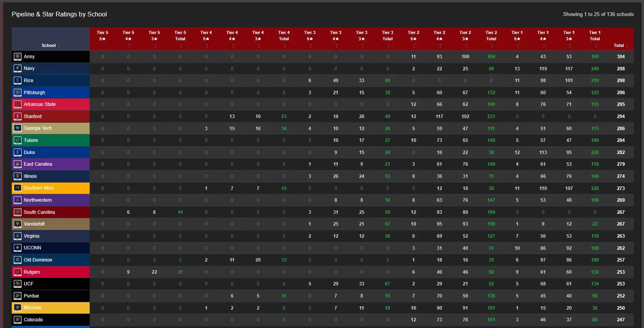
Task: Click South Carolina's Tier 5 Total 14
Action: point(180,212)
